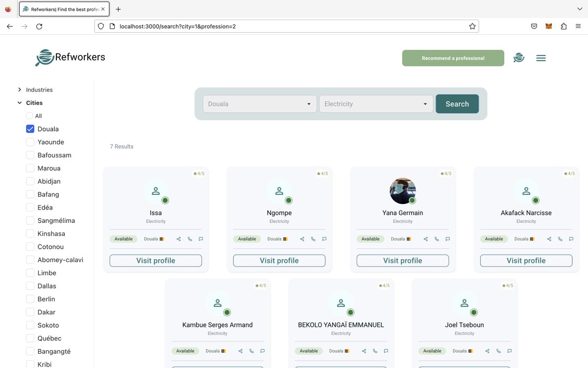
Task: Open the Electricity profession dropdown
Action: click(x=376, y=104)
